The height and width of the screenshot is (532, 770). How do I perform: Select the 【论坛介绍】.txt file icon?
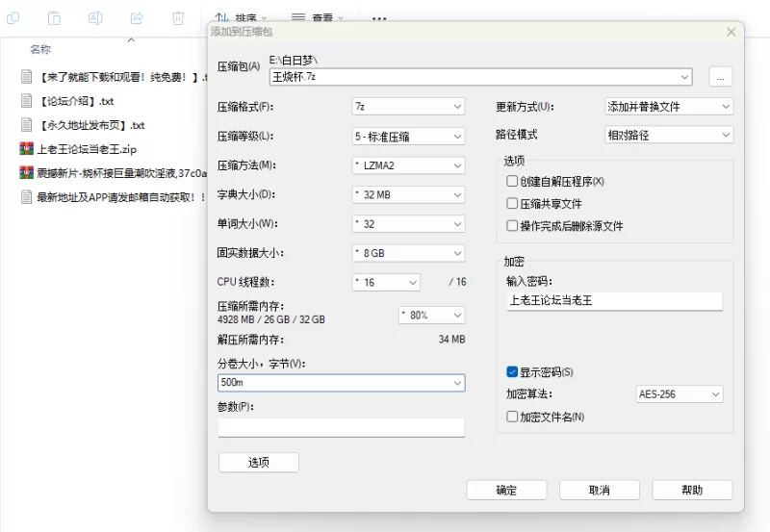coord(27,101)
